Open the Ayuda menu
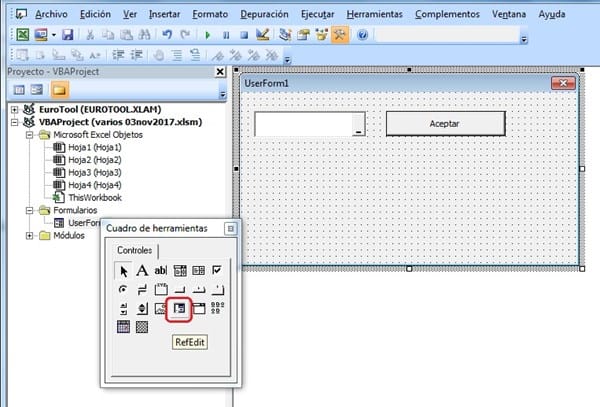 click(552, 15)
